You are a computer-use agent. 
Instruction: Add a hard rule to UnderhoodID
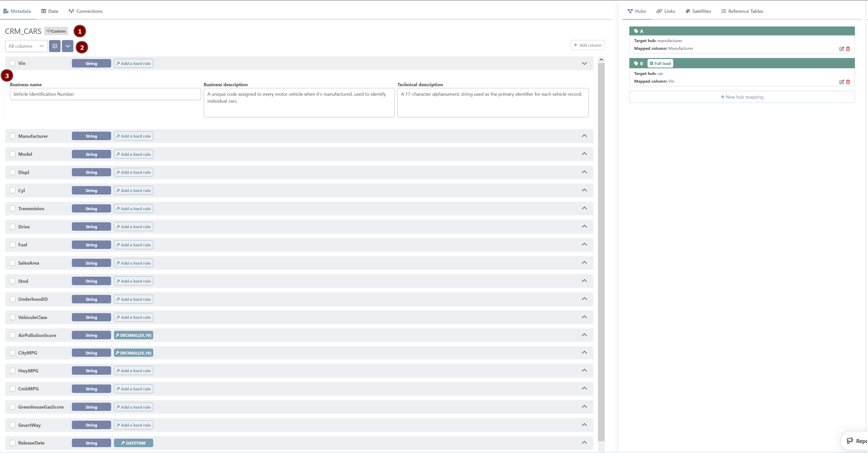[x=133, y=299]
